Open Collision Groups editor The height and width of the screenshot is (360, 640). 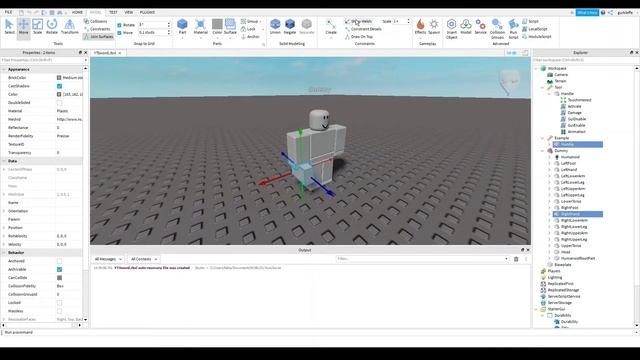coord(497,29)
